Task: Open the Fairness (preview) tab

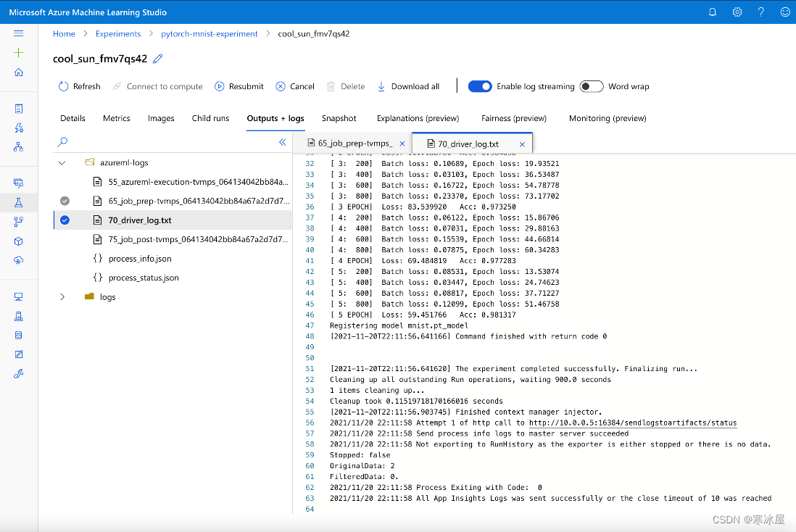Action: tap(514, 118)
